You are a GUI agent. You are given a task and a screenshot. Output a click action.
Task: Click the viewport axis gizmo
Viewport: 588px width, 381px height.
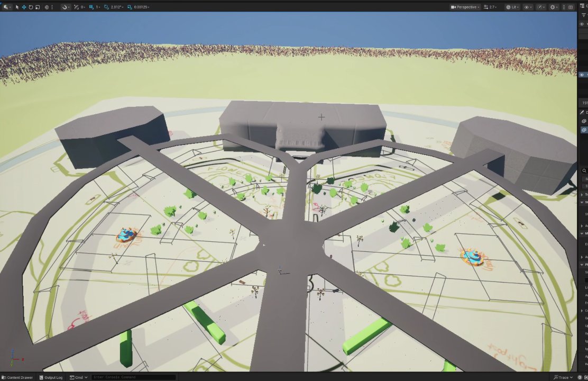click(16, 358)
